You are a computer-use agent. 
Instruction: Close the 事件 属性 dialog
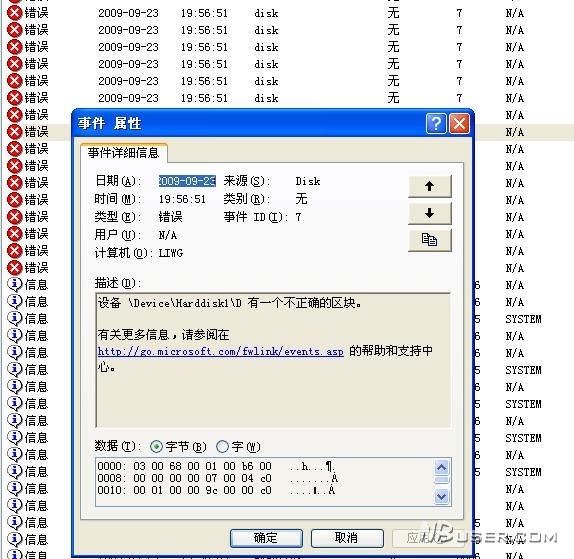coord(459,124)
